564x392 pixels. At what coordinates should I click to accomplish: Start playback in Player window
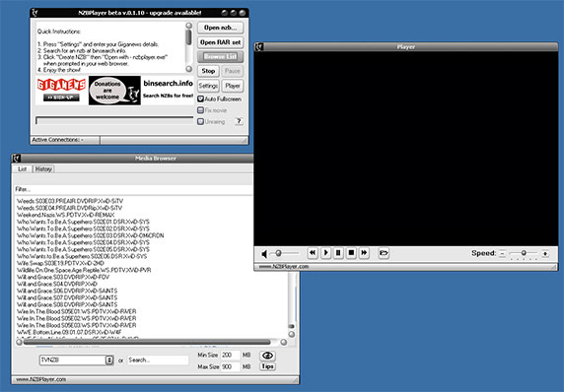click(x=325, y=253)
